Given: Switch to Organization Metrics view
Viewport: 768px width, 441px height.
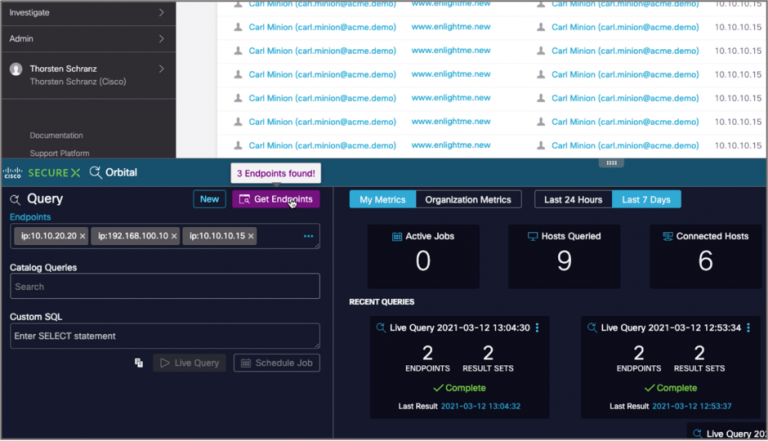Looking at the screenshot, I should (468, 199).
